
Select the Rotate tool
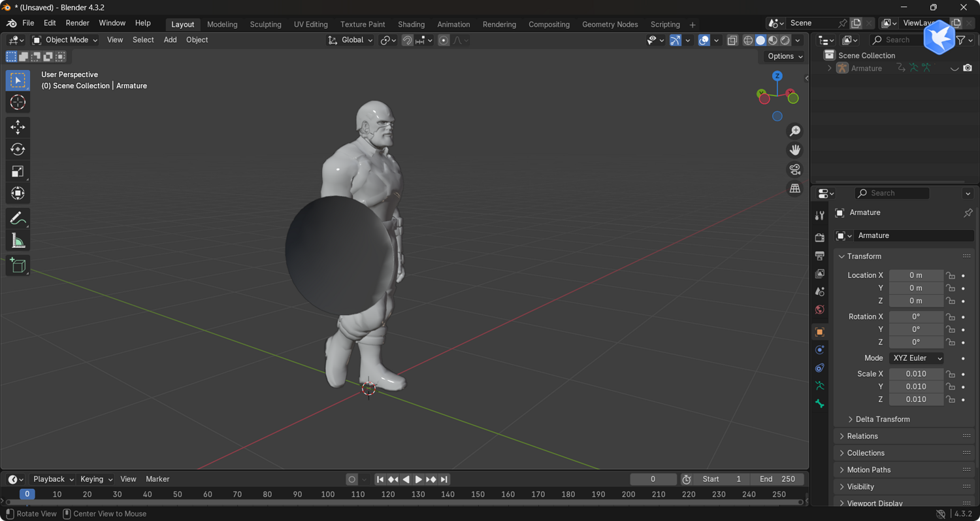coord(18,149)
